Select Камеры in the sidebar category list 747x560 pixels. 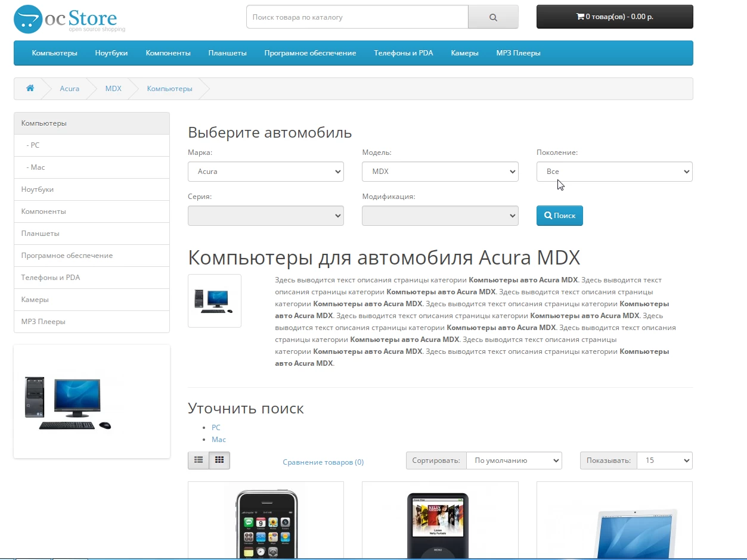[92, 300]
